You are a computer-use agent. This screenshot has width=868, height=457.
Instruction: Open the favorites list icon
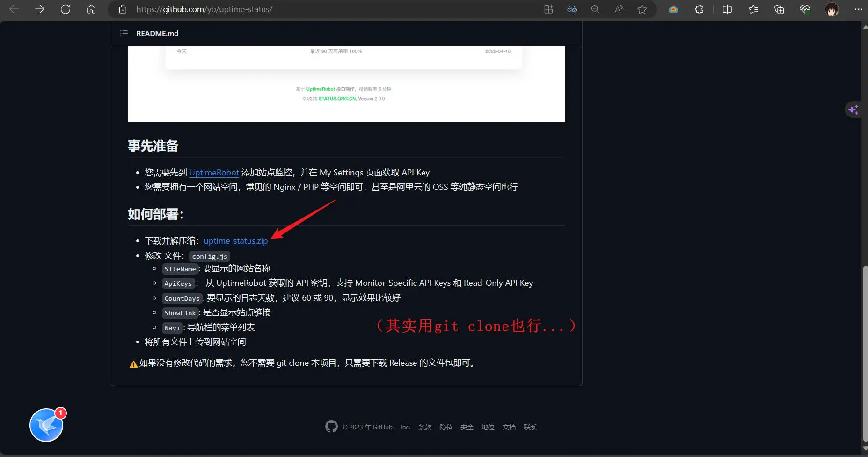coord(753,9)
